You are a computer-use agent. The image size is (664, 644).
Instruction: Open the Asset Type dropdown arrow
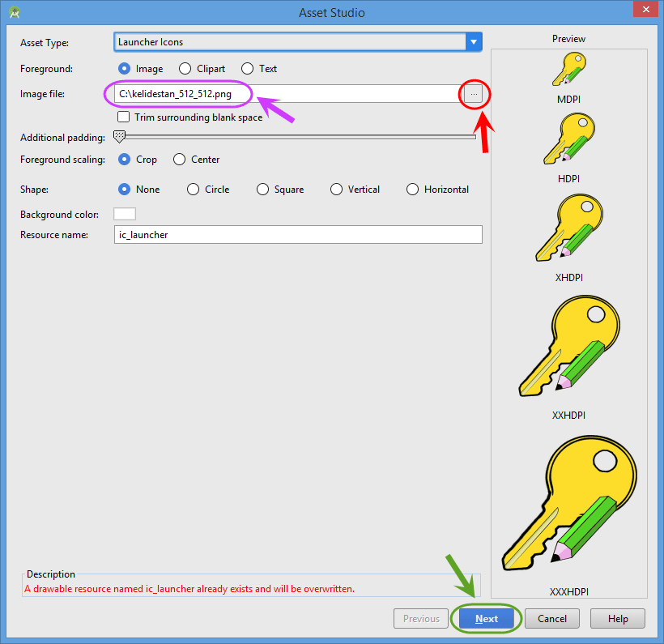474,42
